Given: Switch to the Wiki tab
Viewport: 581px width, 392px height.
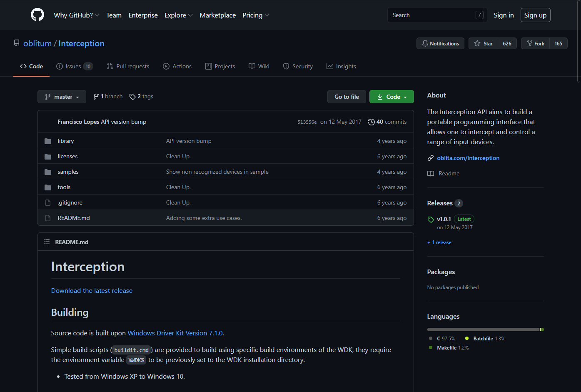Looking at the screenshot, I should pos(259,66).
